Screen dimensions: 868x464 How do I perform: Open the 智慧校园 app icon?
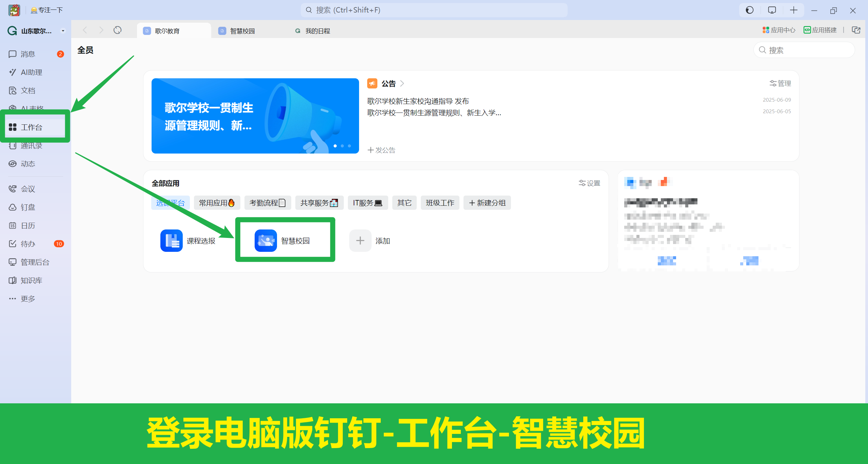pos(265,241)
